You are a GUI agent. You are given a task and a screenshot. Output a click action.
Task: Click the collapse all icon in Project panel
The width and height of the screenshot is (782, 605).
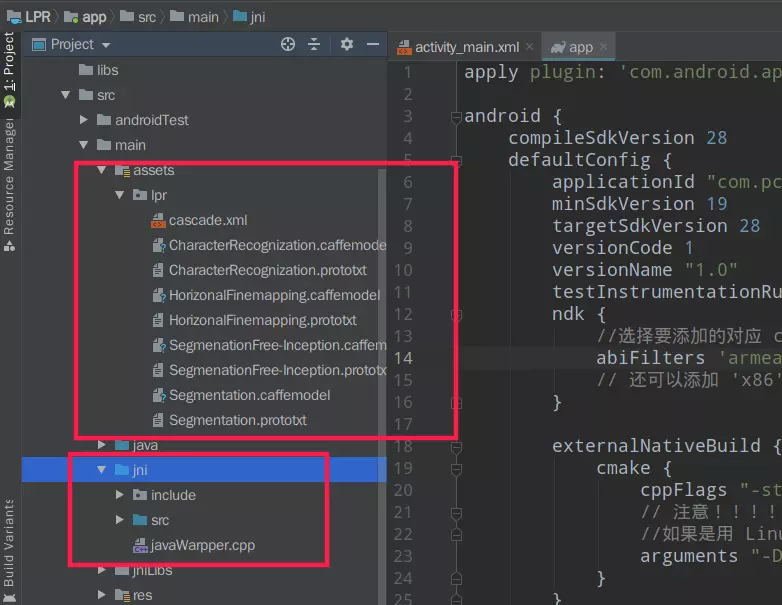314,44
